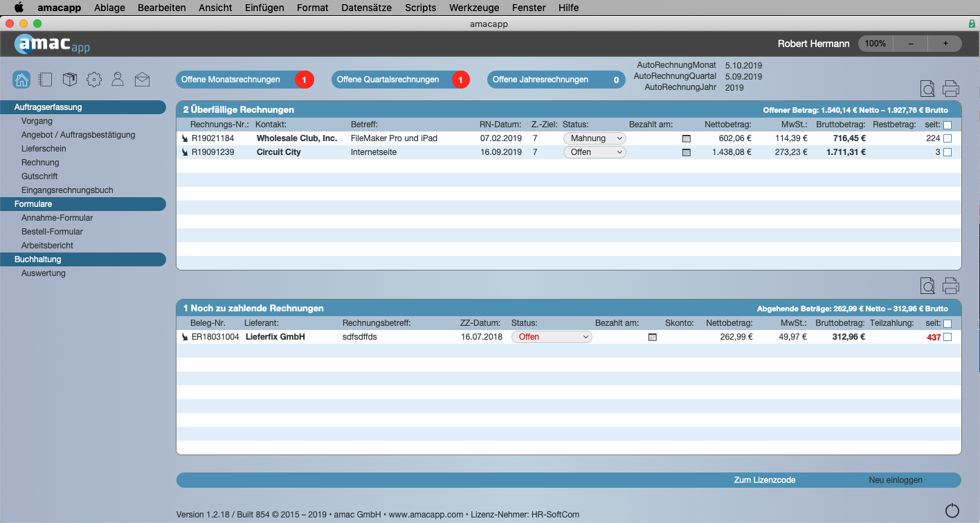Open Auswertung in the sidebar
This screenshot has width=980, height=523.
44,273
